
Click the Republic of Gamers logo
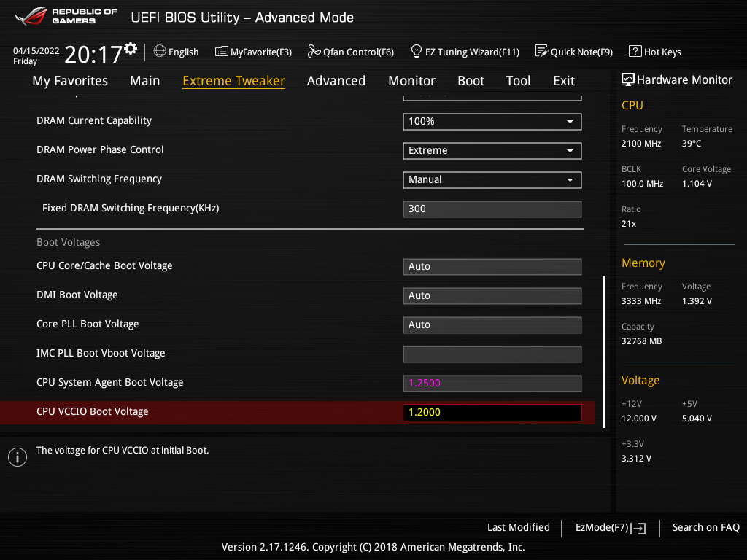tap(65, 17)
